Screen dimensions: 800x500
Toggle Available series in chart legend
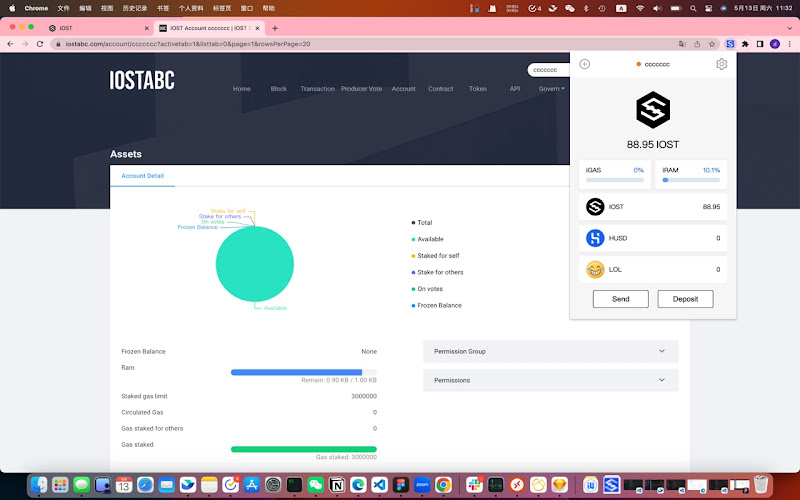pos(428,239)
